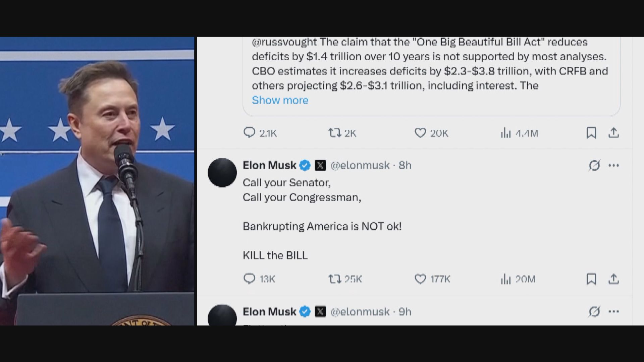Click the avatar beside the 8h post
Screen dimensions: 644x362
pyautogui.click(x=222, y=173)
